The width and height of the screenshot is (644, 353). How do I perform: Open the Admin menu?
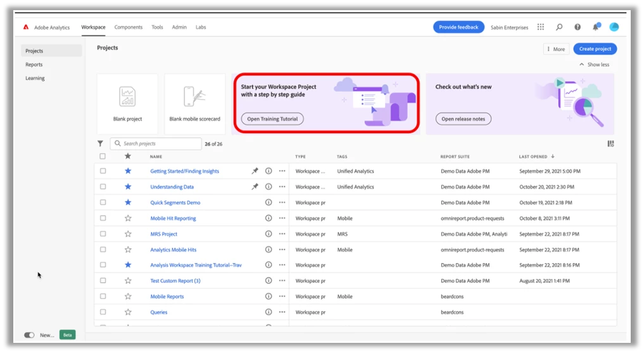click(x=179, y=27)
